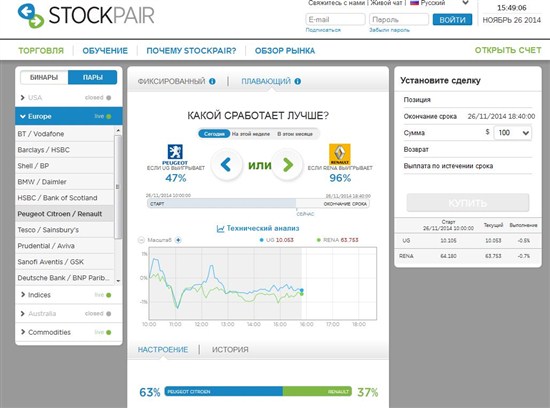Select the BMW / Daimler pair
The width and height of the screenshot is (550, 408).
click(65, 182)
